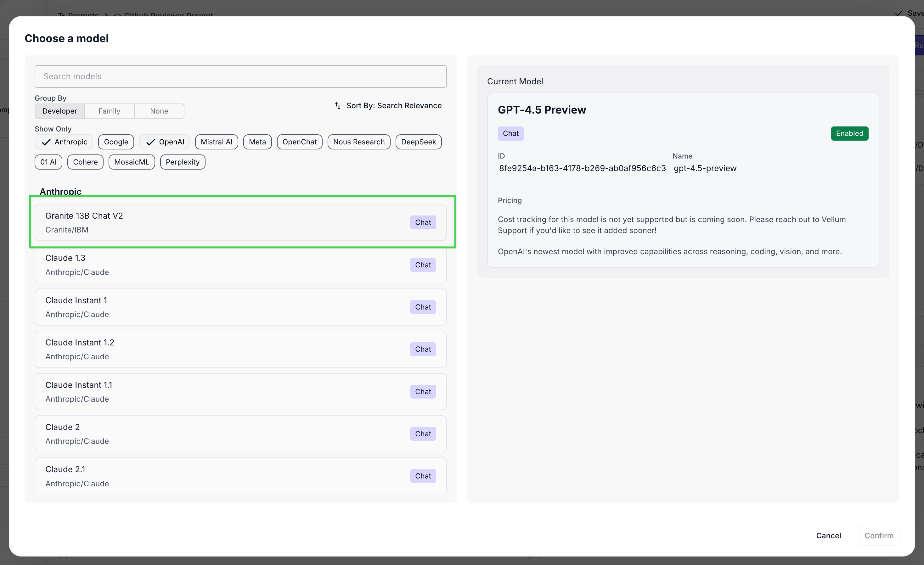Click the sort arrows icon
Screen dimensions: 924x565
[x=337, y=106]
